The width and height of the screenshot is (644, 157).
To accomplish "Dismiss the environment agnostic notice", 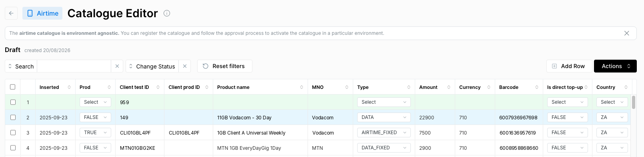I will point(627,33).
